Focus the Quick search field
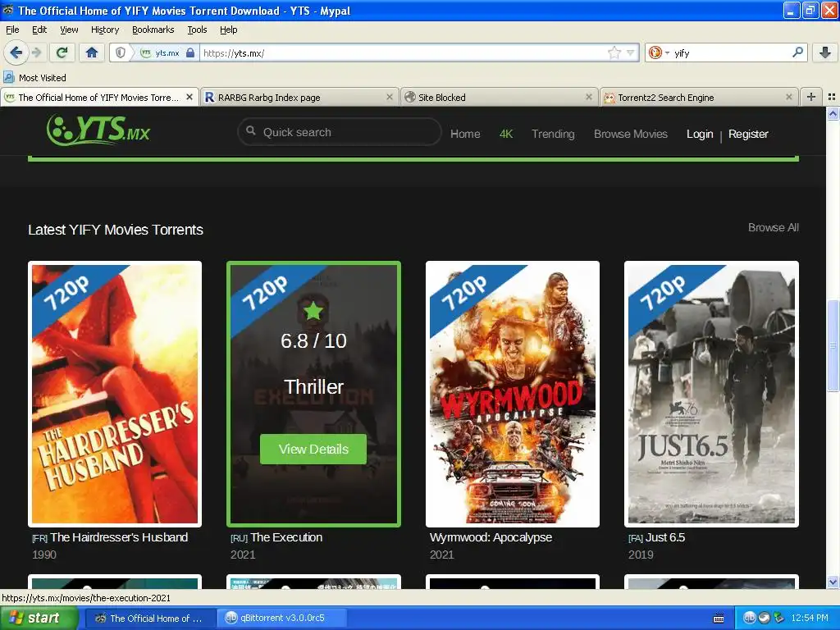Image resolution: width=840 pixels, height=630 pixels. tap(339, 132)
